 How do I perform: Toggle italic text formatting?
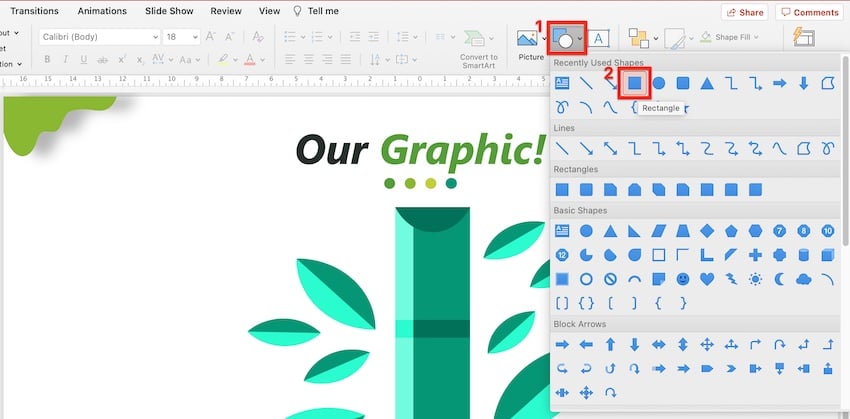[71, 59]
